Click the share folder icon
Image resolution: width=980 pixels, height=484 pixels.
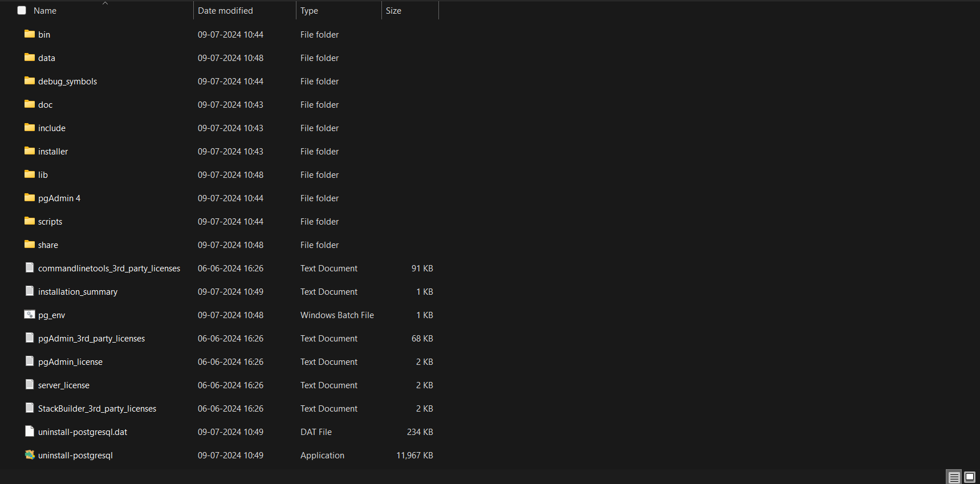[30, 245]
